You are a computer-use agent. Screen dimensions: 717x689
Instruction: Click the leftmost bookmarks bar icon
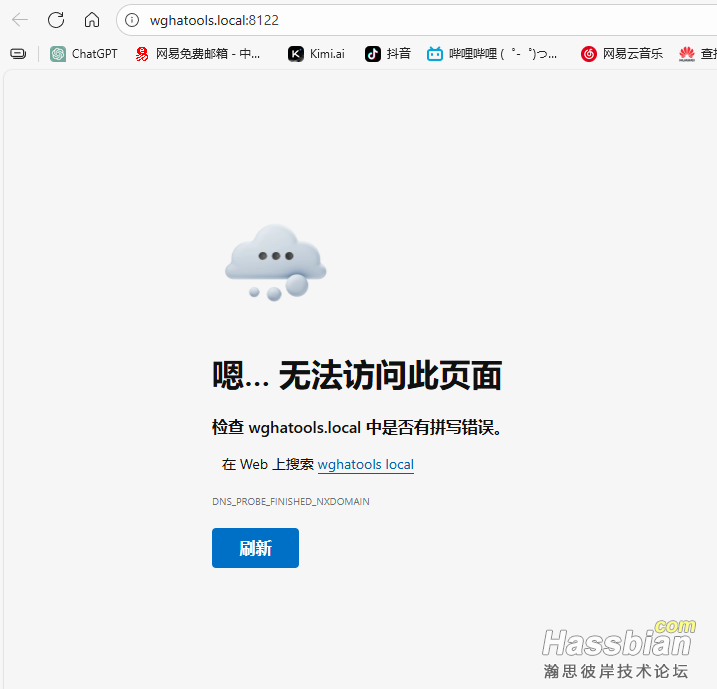[x=18, y=54]
